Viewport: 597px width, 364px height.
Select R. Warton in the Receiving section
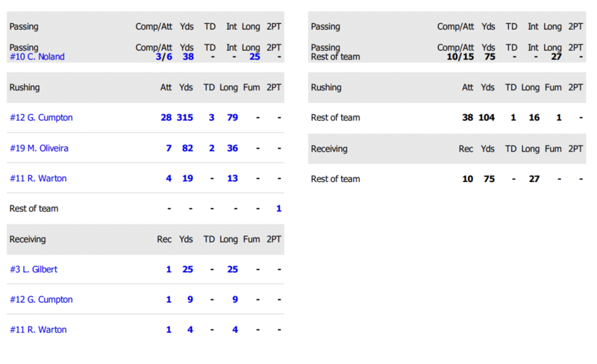[38, 330]
